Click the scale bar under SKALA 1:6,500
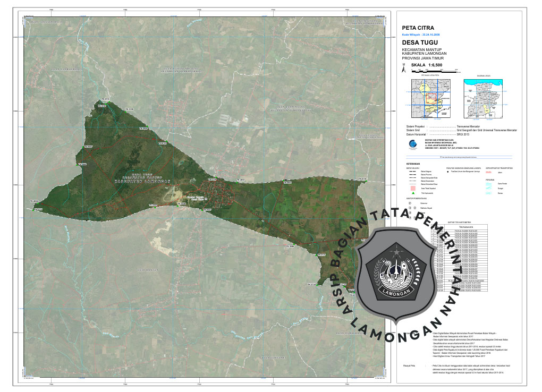 (x=433, y=71)
